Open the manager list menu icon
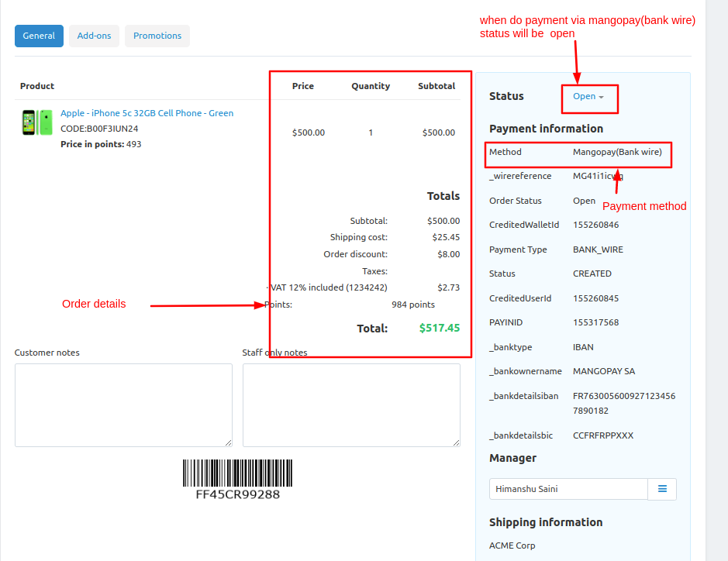The width and height of the screenshot is (728, 561). [663, 489]
